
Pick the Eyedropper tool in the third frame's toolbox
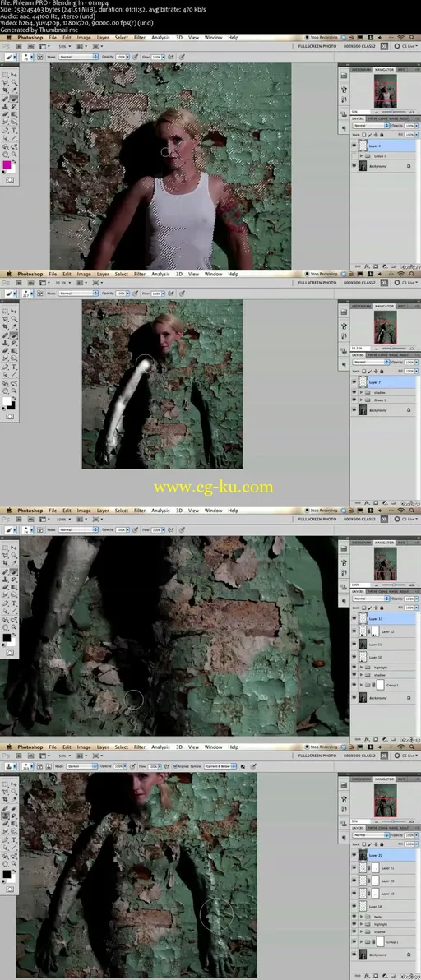[14, 562]
